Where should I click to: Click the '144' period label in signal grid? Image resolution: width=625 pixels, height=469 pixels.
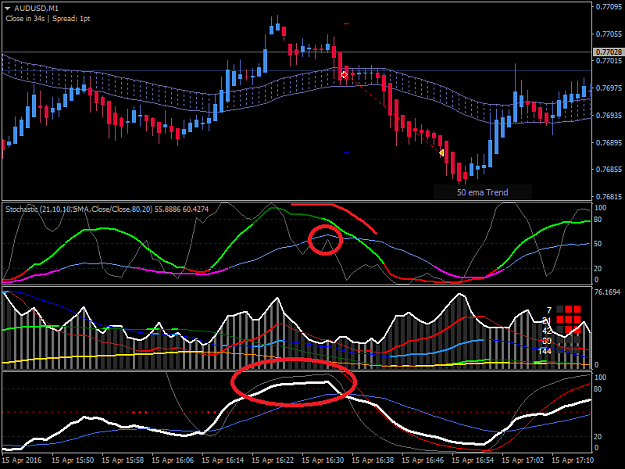pos(544,351)
